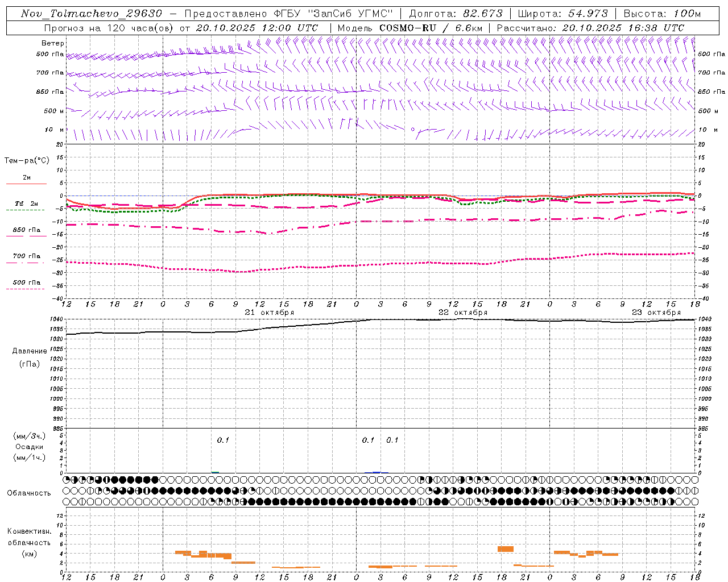728x582 pixels.
Task: Click the 21 октября date label
Action: click(270, 313)
